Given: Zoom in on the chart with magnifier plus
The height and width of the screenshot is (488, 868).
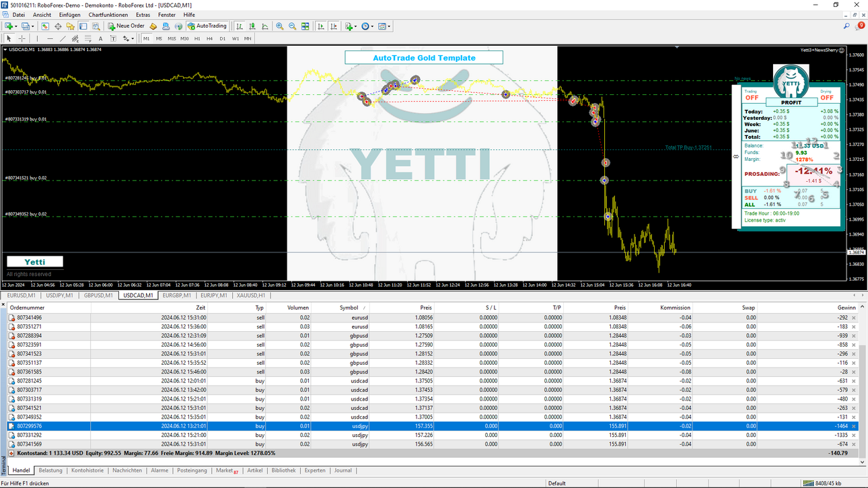Looking at the screenshot, I should [x=280, y=26].
